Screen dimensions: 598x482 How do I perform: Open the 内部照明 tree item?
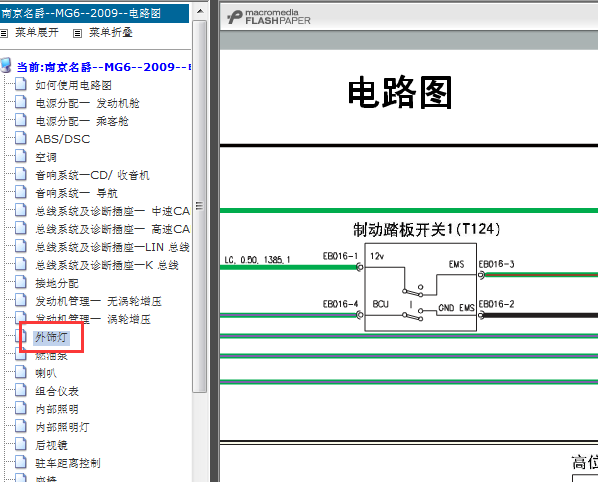pos(57,409)
